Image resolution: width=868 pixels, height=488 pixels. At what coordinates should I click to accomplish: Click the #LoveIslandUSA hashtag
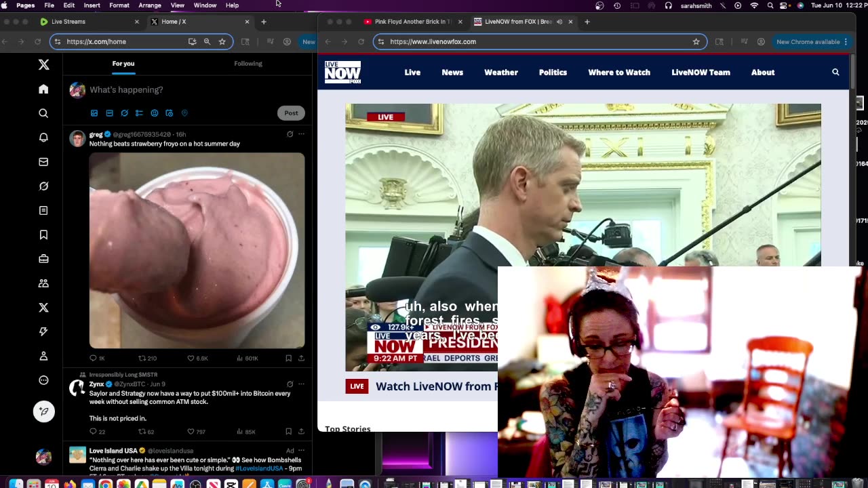point(259,468)
